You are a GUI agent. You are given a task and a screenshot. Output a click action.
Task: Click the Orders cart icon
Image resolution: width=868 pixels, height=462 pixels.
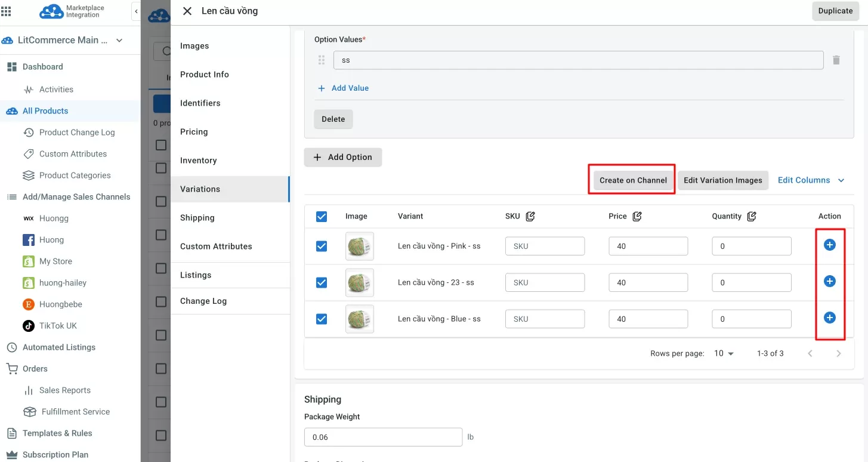point(11,369)
